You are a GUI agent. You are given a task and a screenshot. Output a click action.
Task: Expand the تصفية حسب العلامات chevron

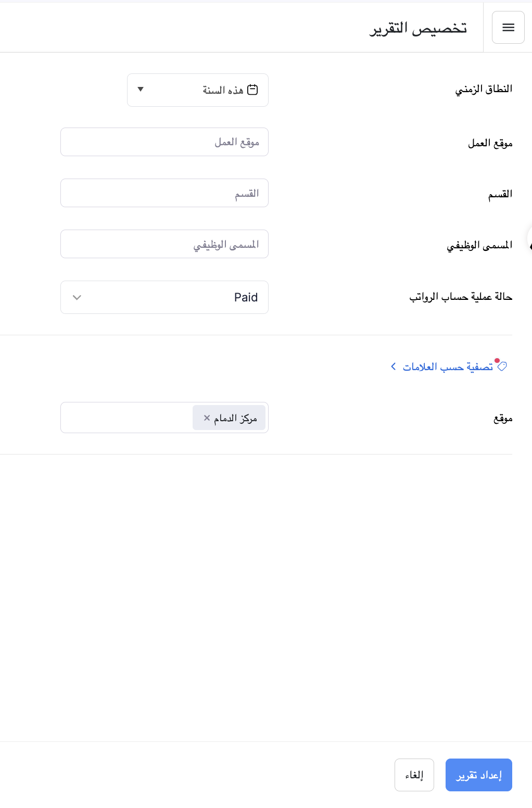394,367
